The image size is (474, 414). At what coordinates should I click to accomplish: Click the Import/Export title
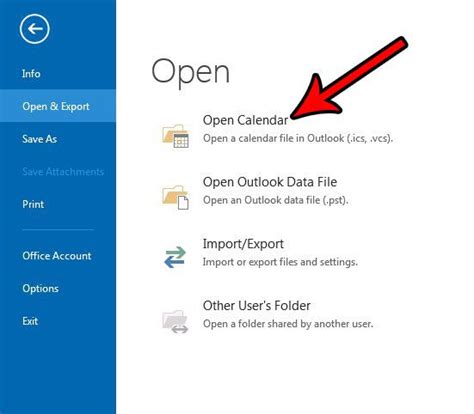(243, 244)
